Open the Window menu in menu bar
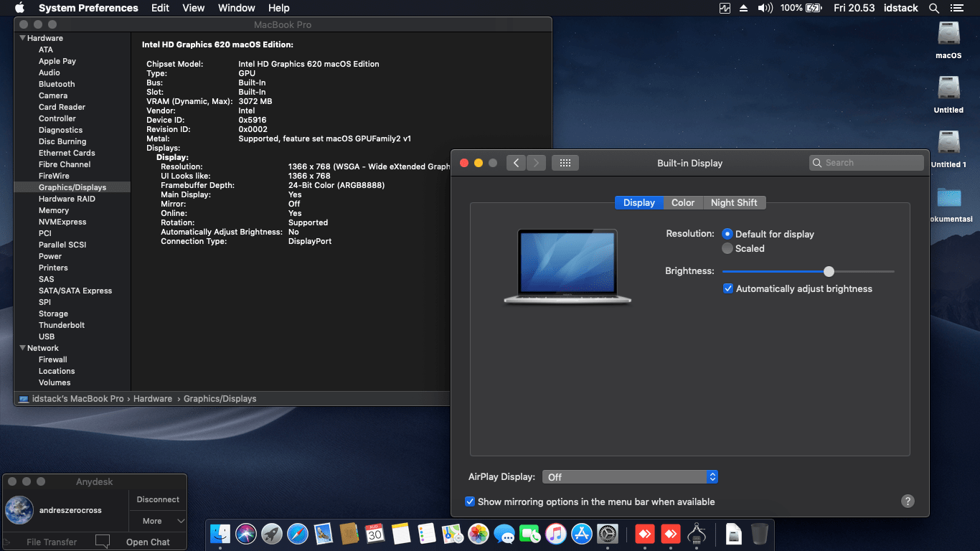The width and height of the screenshot is (980, 551). coord(236,8)
